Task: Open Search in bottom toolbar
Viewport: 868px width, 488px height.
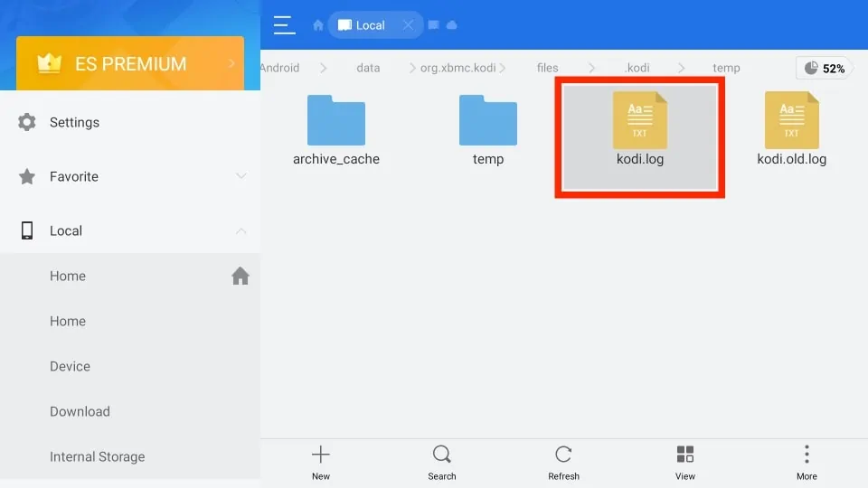Action: point(442,463)
